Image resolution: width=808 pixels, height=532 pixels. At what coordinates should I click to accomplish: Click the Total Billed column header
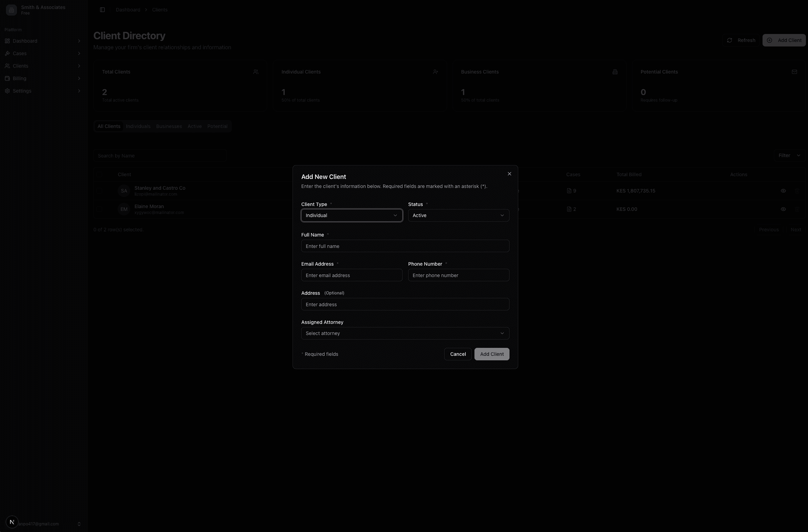click(629, 174)
